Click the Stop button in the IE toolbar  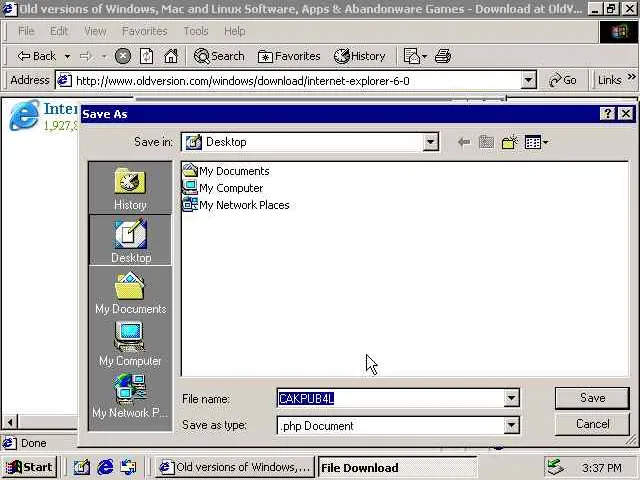pyautogui.click(x=122, y=56)
